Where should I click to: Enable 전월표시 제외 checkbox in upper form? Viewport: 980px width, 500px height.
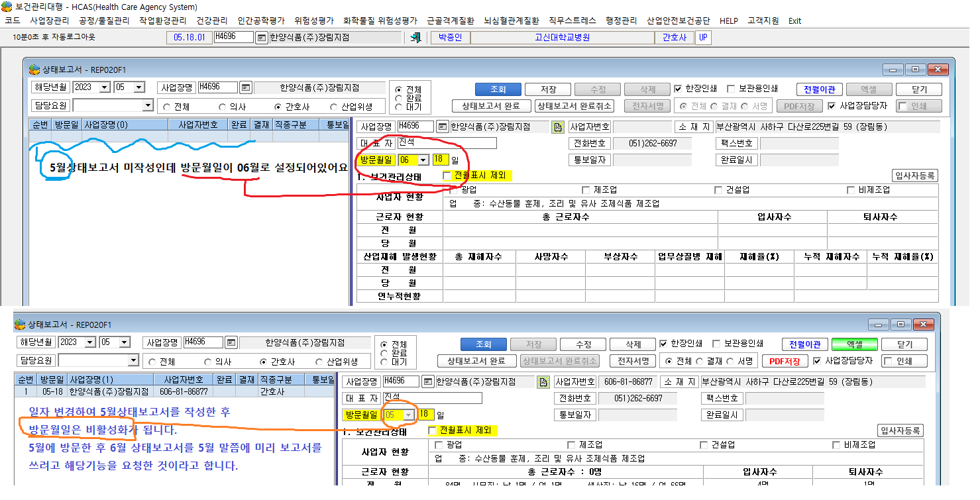447,176
